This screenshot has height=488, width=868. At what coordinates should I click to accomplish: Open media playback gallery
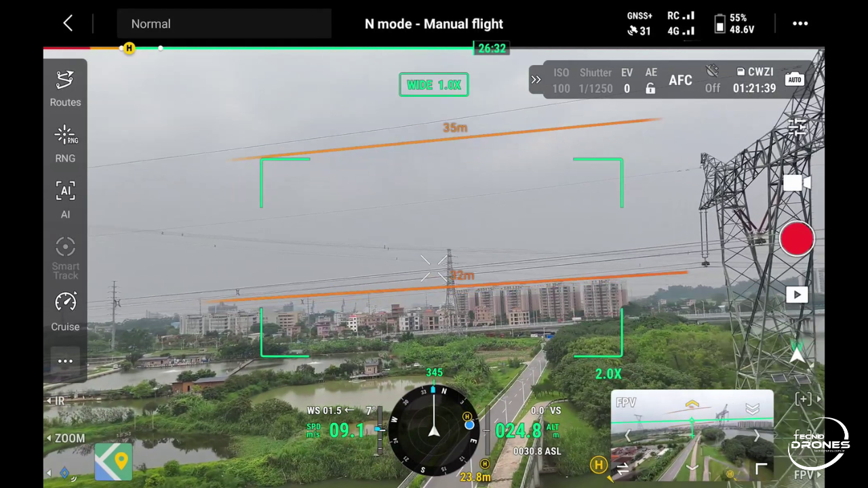(x=796, y=295)
